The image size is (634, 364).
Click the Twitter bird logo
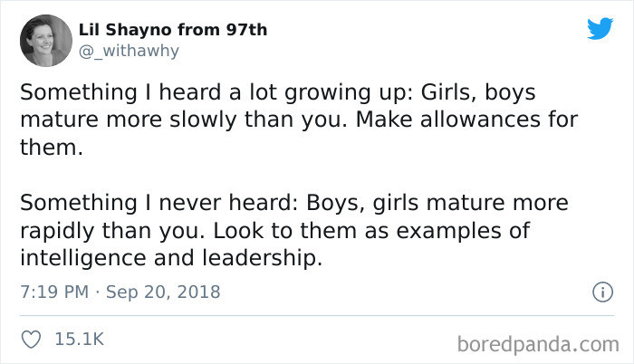click(x=600, y=29)
